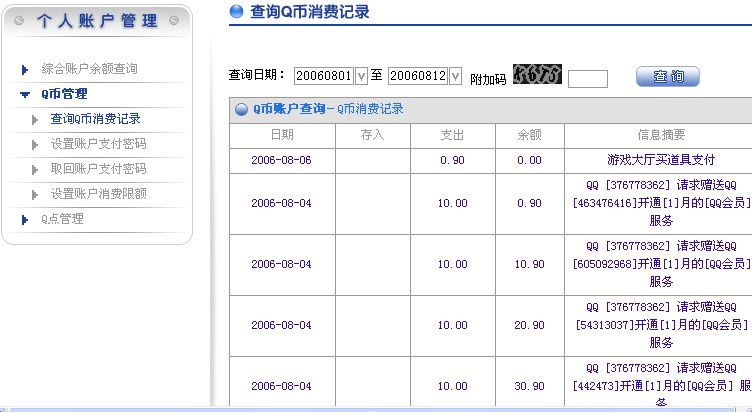Select summary mentioning QQ 54313037
This screenshot has height=412, width=752.
661,325
